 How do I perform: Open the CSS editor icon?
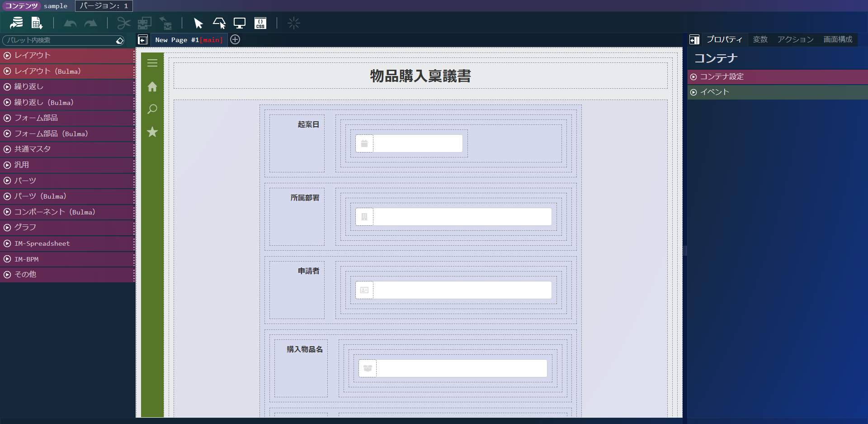point(260,23)
